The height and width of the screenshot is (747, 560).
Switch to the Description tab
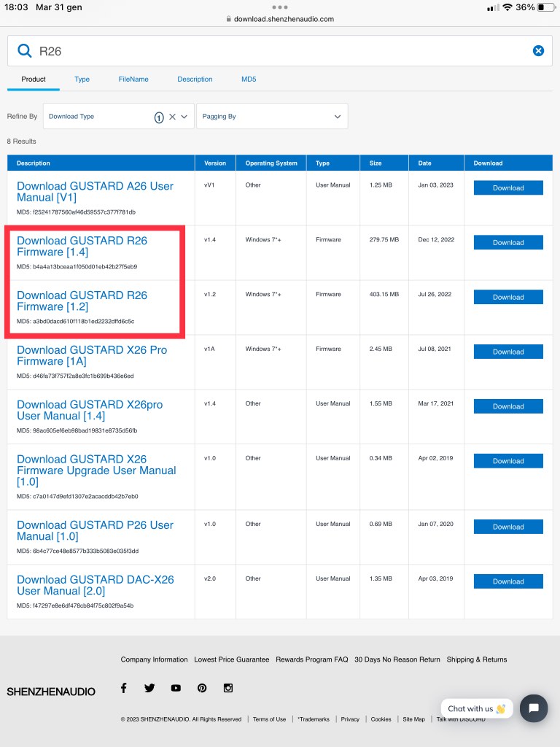(x=195, y=79)
